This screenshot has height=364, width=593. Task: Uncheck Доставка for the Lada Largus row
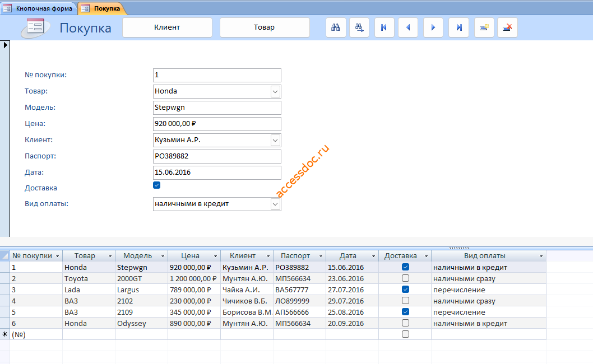(x=405, y=290)
